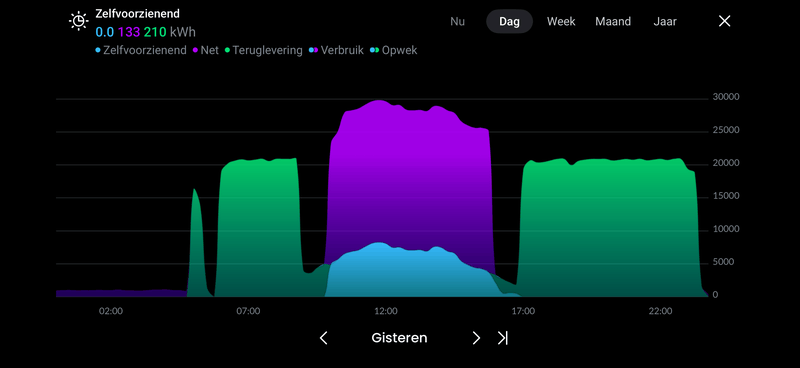
Task: Close the energy chart view
Action: [x=724, y=21]
